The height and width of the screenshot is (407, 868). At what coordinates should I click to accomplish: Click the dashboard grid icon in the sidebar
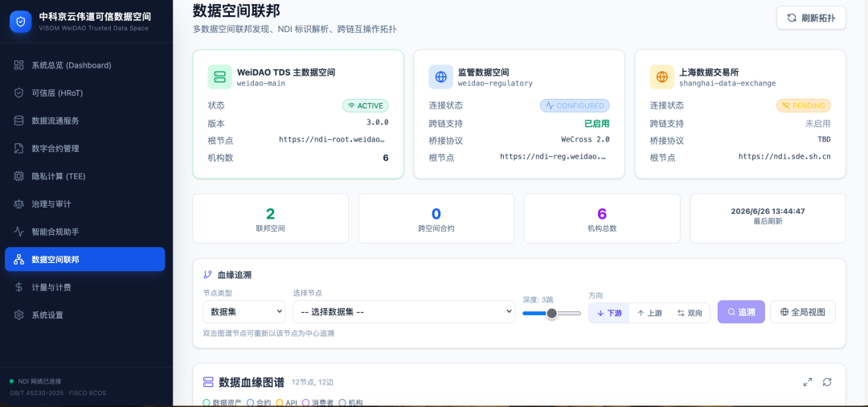pos(18,65)
